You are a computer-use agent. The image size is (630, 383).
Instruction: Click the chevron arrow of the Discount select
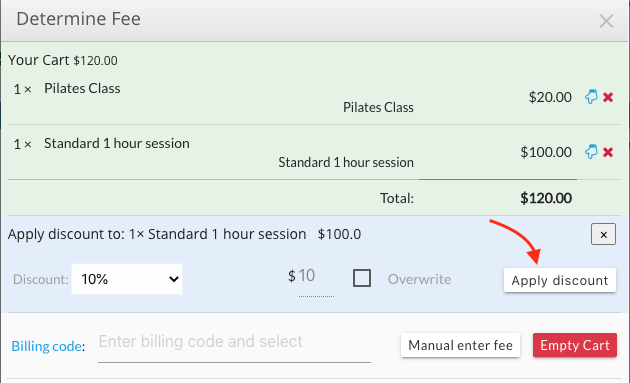(x=174, y=279)
